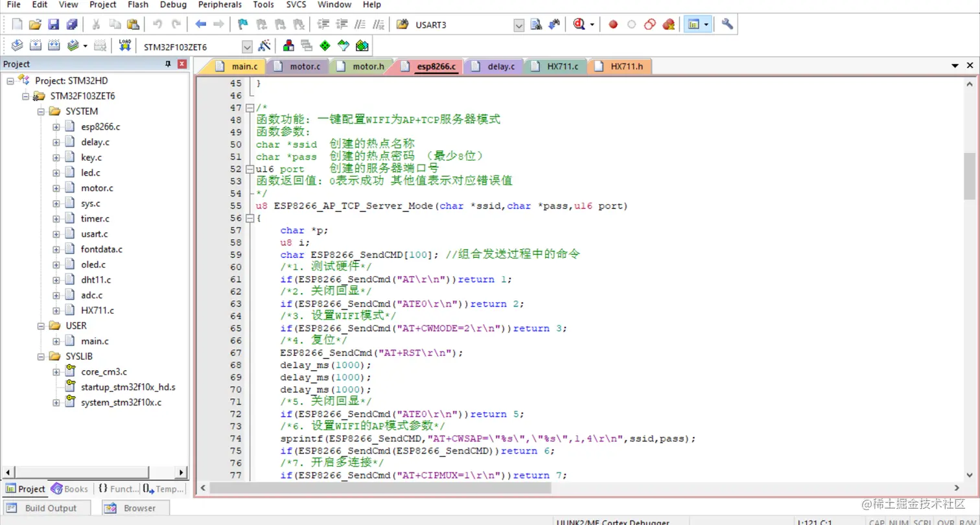Select Software Packs icon
Image resolution: width=980 pixels, height=525 pixels.
click(344, 46)
